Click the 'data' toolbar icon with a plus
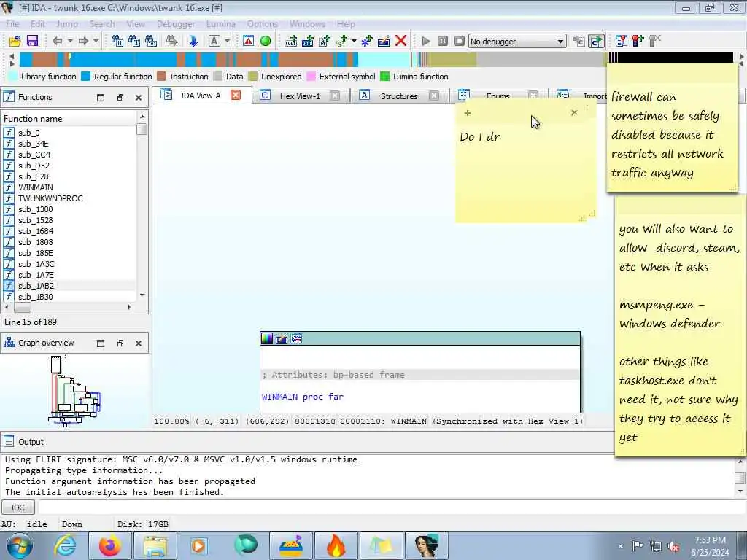Viewport: 747px width, 560px height. pos(309,41)
